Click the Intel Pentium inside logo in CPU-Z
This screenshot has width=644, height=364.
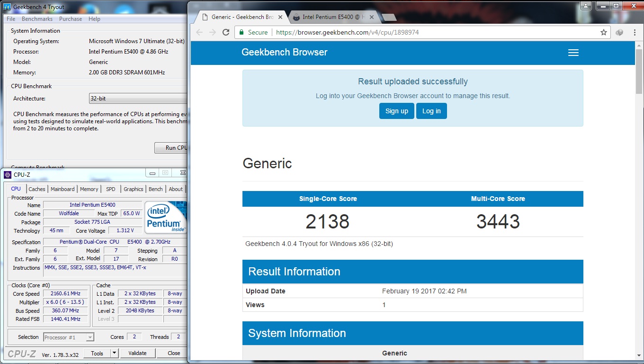point(165,218)
